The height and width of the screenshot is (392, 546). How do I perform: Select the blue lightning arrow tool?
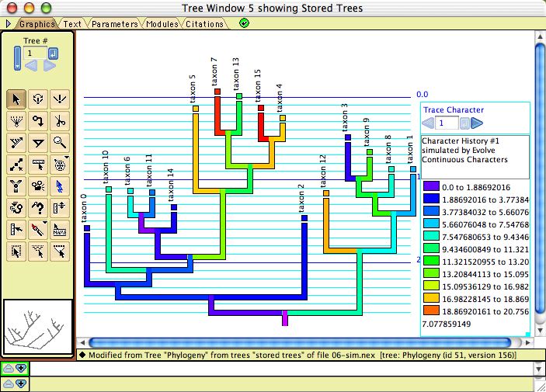point(60,186)
